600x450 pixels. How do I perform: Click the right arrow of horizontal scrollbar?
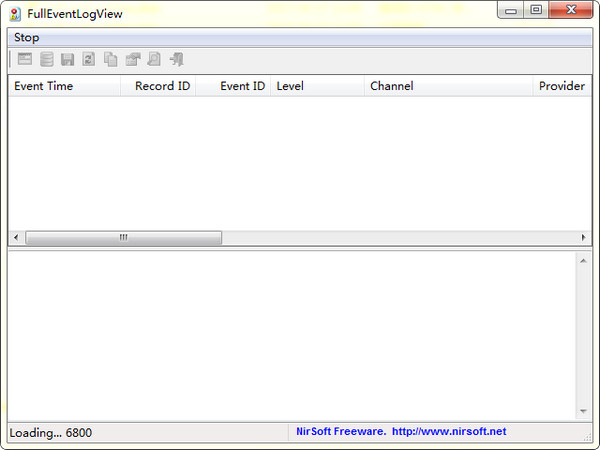pyautogui.click(x=584, y=238)
